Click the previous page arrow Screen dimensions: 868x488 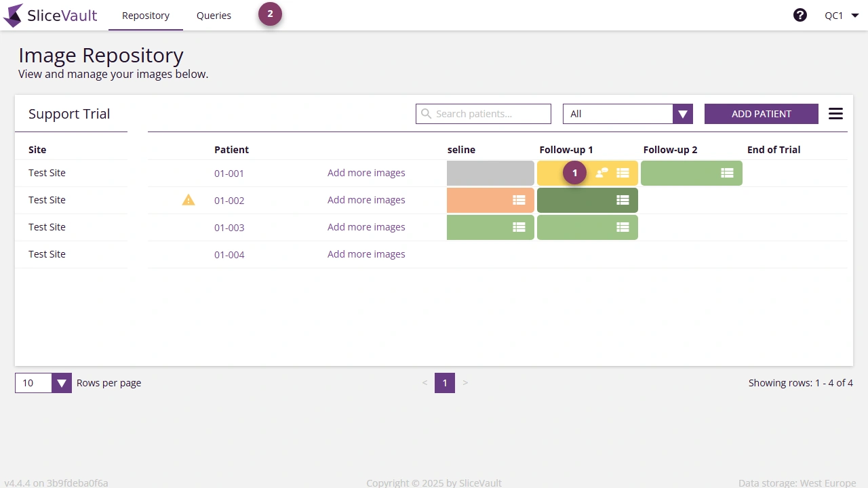(x=425, y=383)
